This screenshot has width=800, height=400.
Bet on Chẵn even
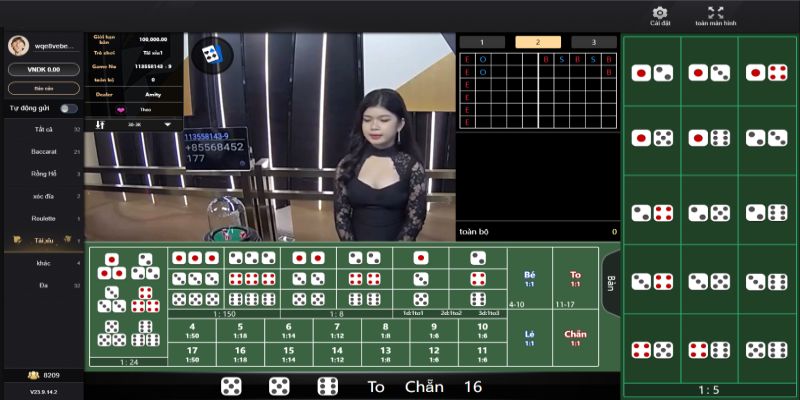[x=576, y=338]
